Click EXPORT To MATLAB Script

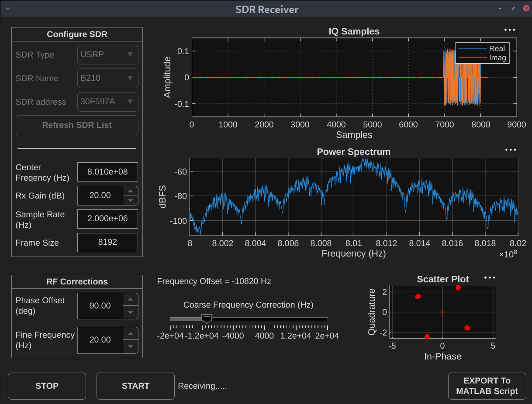[487, 386]
